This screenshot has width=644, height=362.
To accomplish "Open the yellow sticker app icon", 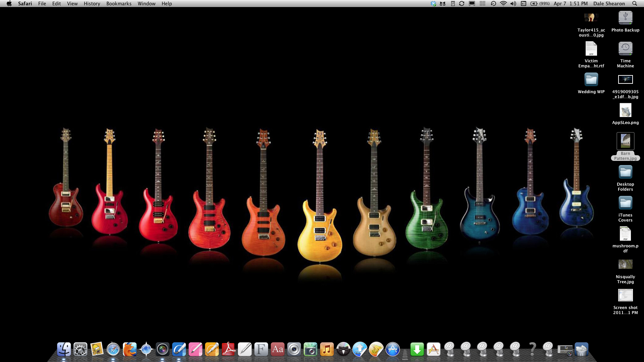I will coord(376,349).
